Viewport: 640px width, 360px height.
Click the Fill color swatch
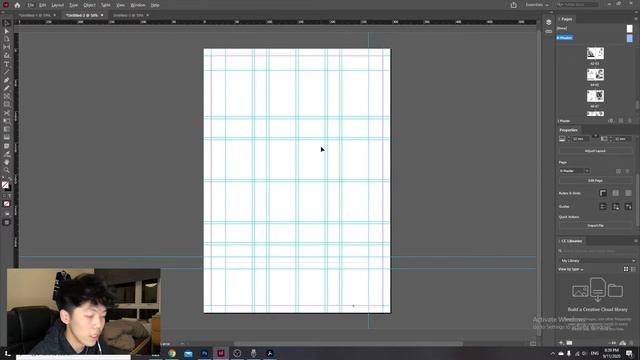point(5,185)
